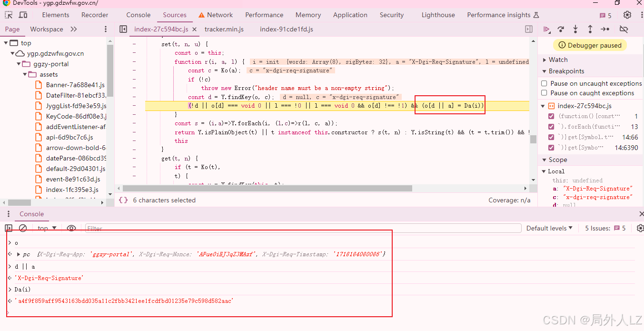Open the Lighthouse tab

[x=438, y=15]
